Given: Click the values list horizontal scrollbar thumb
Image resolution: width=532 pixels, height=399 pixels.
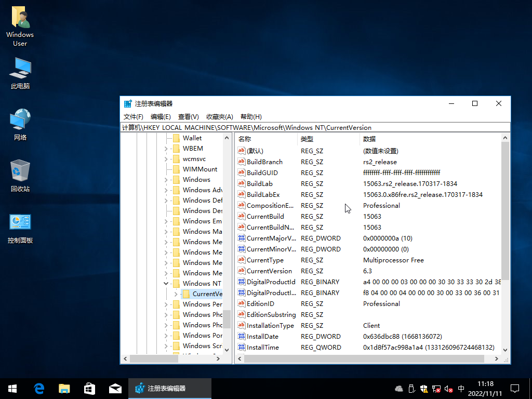Looking at the screenshot, I should click(x=364, y=358).
